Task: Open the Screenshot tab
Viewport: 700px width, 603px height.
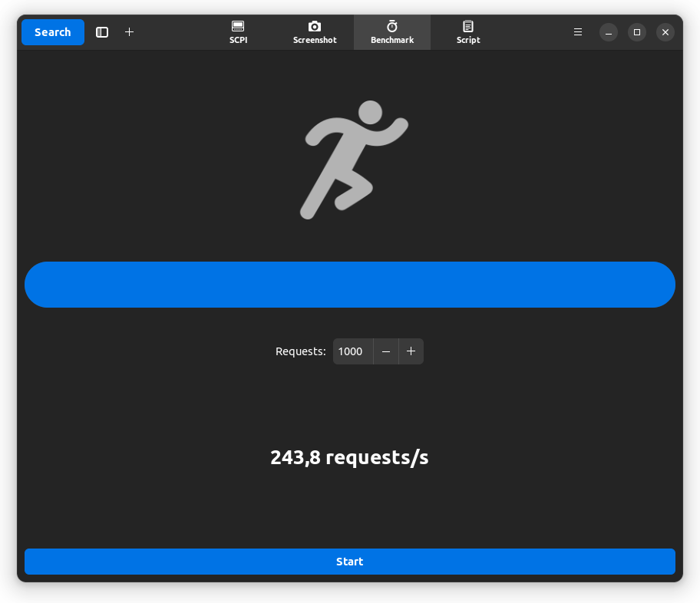Action: [315, 32]
